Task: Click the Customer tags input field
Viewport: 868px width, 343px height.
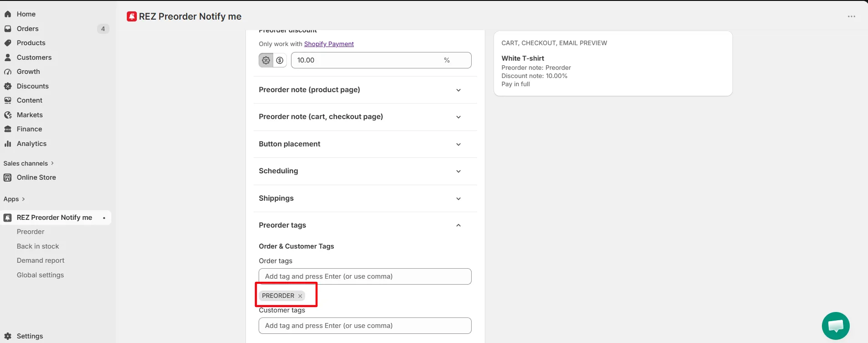Action: (365, 326)
